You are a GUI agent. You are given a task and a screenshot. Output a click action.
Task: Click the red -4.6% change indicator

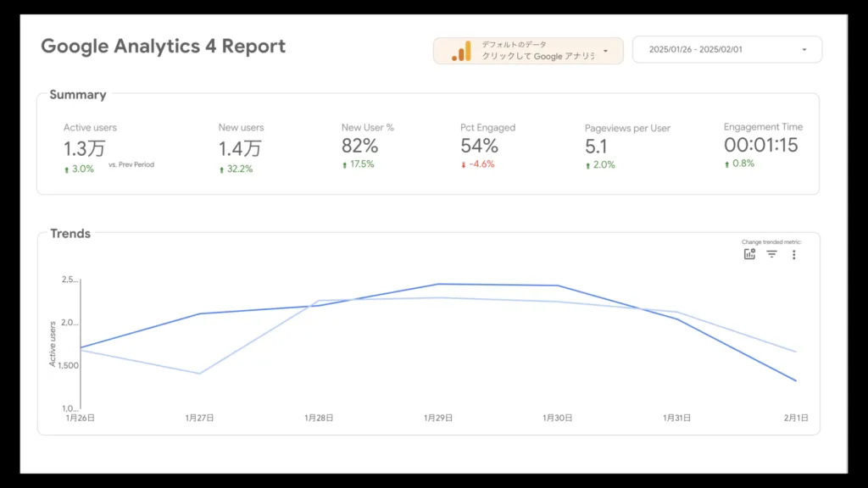[478, 164]
